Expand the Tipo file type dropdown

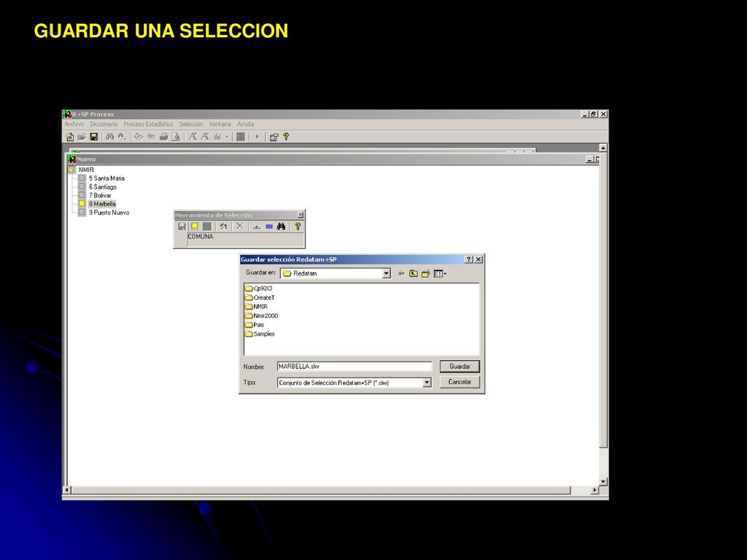coord(427,382)
